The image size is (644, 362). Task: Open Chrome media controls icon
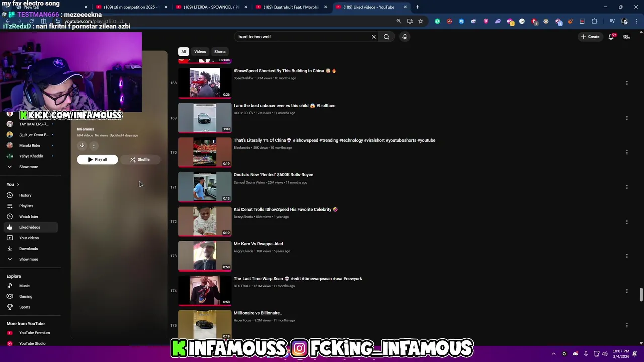coord(612,21)
